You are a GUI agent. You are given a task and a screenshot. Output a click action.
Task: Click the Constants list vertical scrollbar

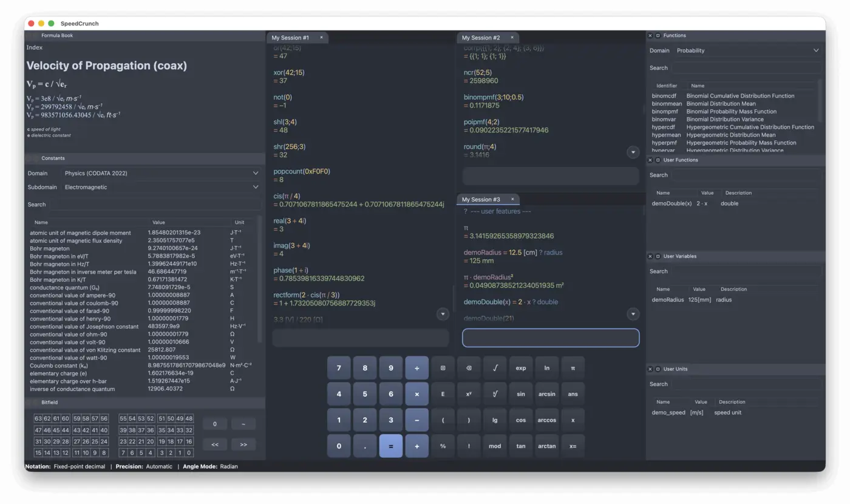point(260,279)
